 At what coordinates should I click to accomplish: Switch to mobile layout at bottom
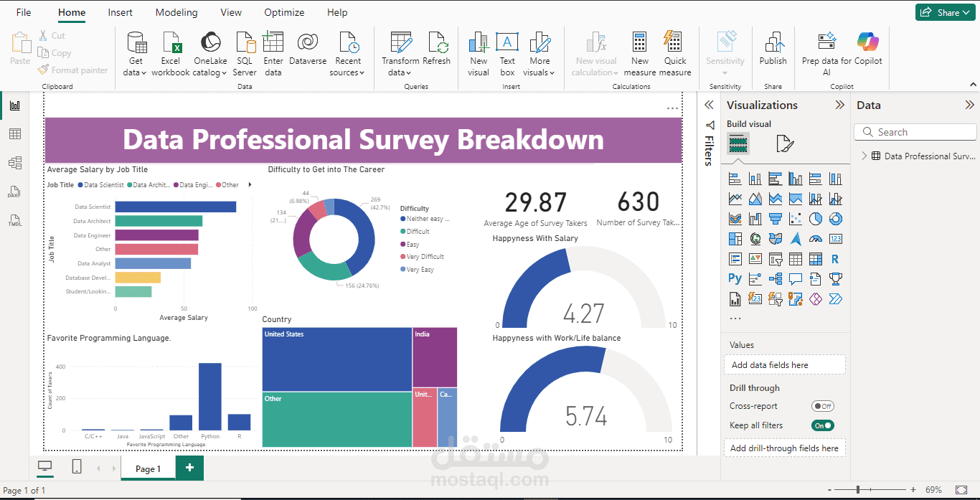point(77,467)
